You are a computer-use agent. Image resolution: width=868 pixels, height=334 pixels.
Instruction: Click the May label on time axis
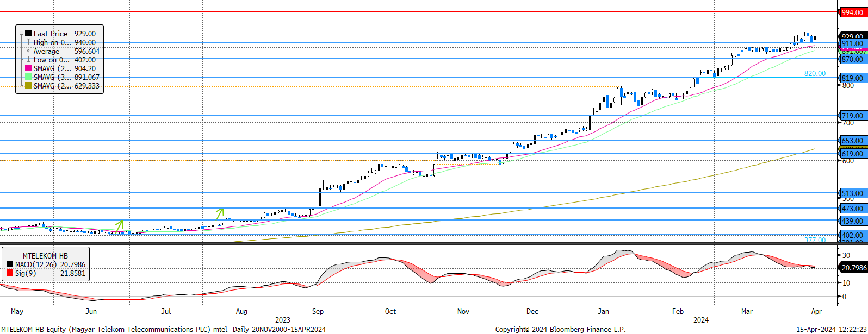[x=17, y=311]
